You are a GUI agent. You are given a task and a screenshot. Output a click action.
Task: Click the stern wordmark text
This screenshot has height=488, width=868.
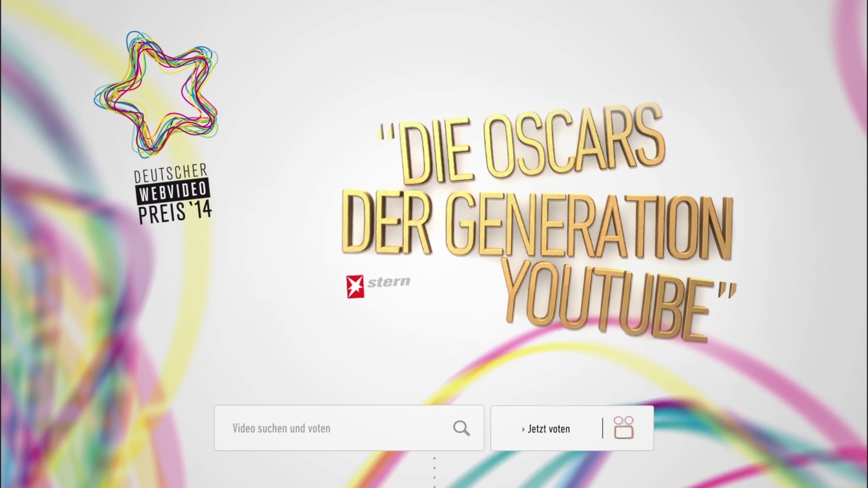[389, 282]
